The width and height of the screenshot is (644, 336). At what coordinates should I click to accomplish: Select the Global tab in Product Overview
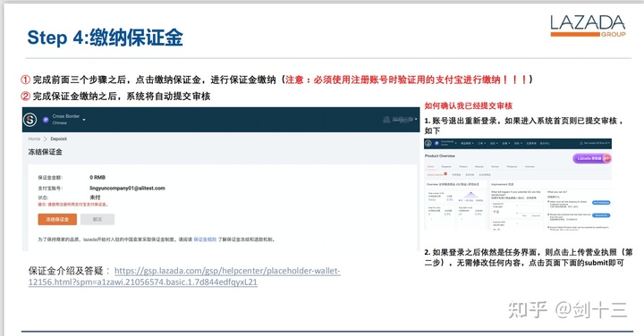pos(430,166)
